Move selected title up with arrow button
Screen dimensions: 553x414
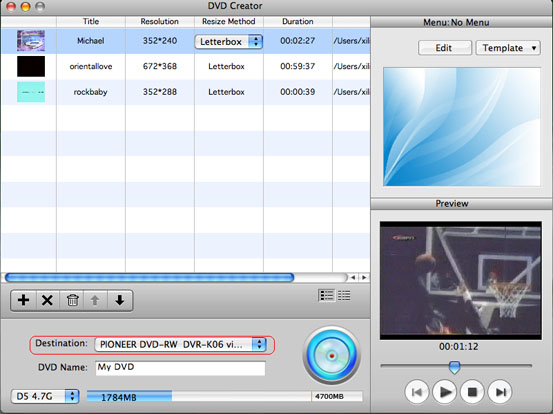pyautogui.click(x=95, y=300)
